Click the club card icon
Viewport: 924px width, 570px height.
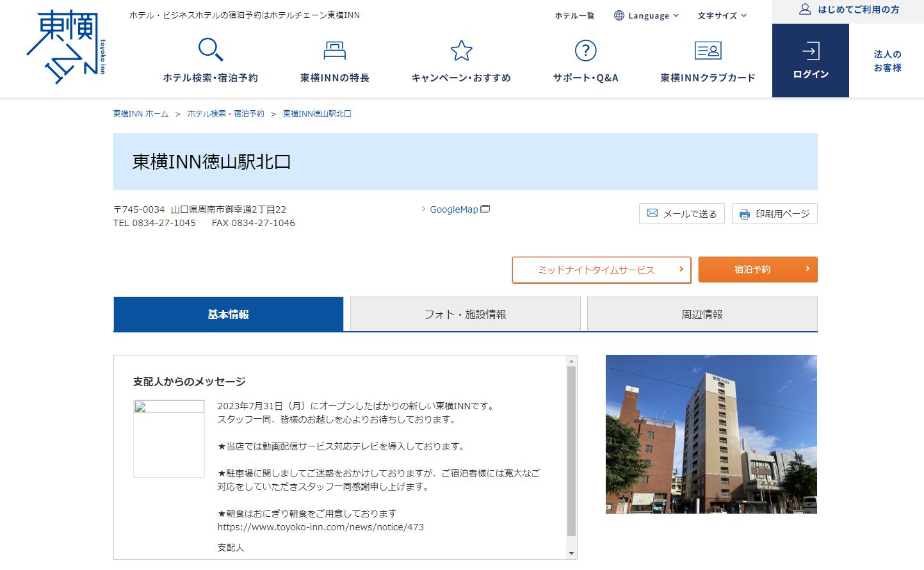(x=708, y=50)
